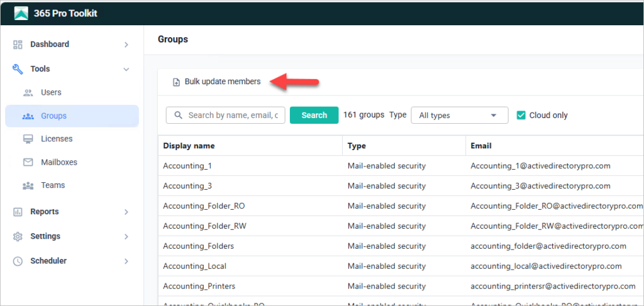
Task: Click the 365 Pro Toolkit logo icon
Action: click(21, 13)
